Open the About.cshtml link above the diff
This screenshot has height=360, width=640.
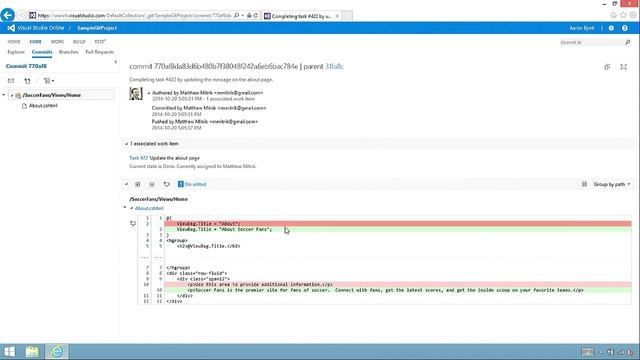149,209
